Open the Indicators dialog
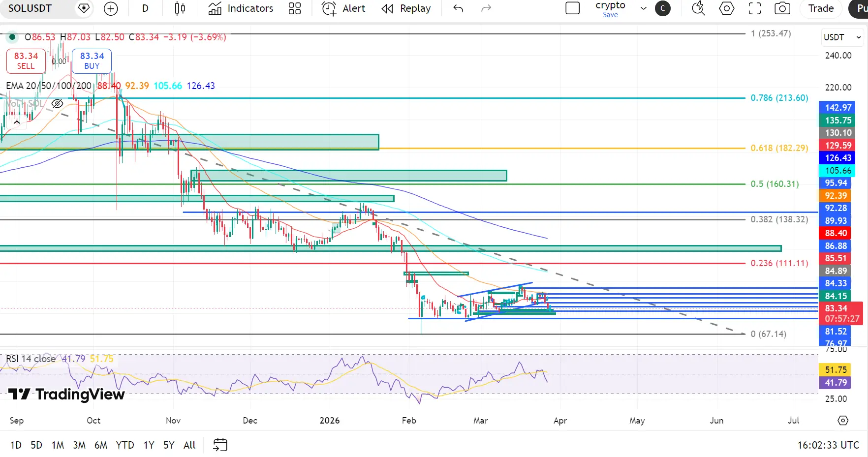 [241, 8]
